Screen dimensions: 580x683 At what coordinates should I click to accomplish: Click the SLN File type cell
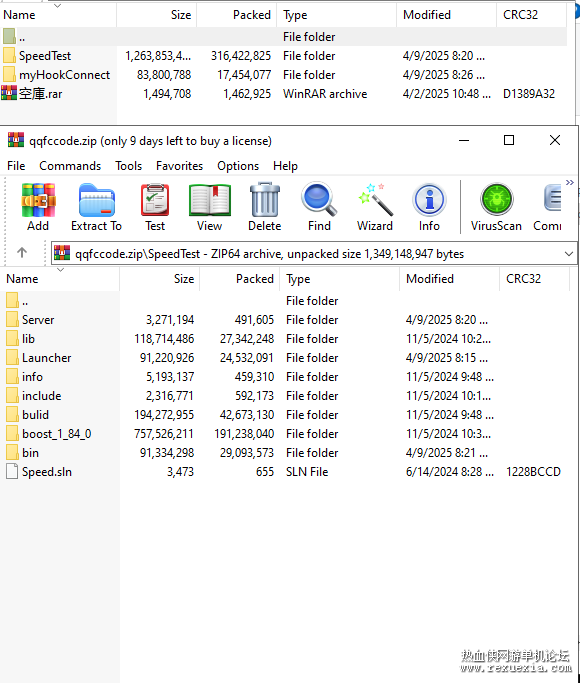(x=307, y=472)
